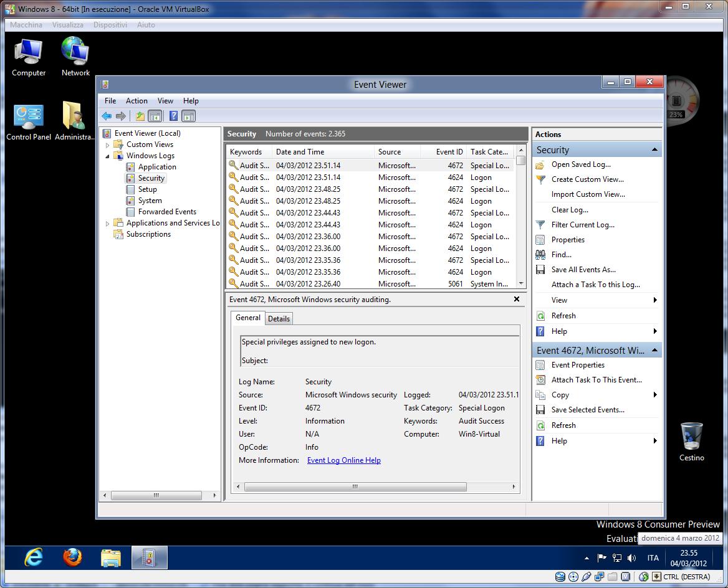This screenshot has height=588, width=728.
Task: Click the taskbar clock showing 23.55
Action: click(x=689, y=558)
